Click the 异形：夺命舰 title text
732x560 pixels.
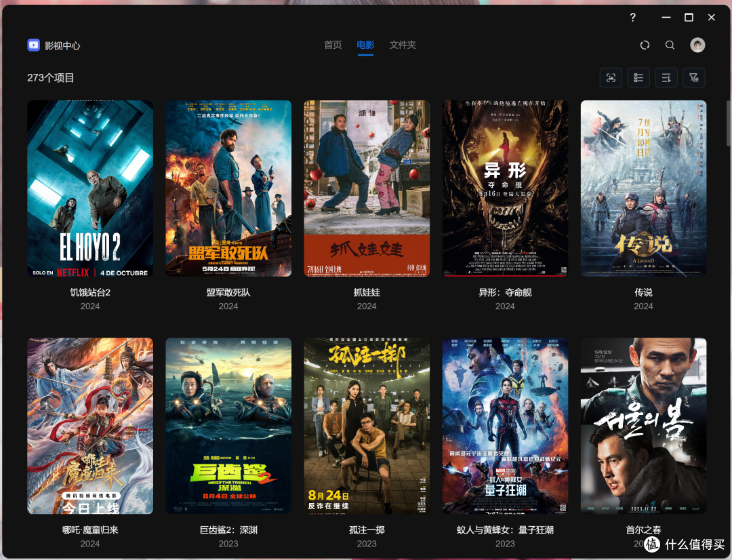click(505, 292)
